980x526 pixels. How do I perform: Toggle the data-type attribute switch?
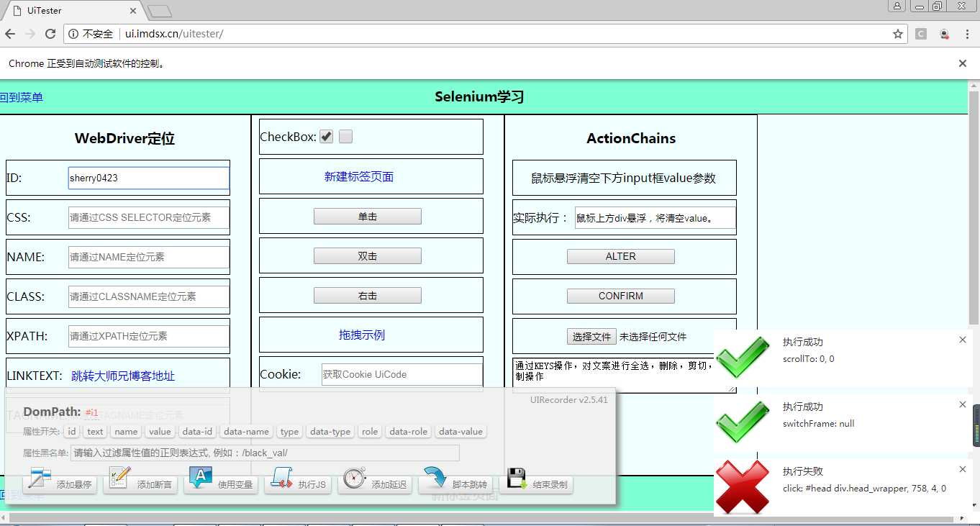point(330,432)
